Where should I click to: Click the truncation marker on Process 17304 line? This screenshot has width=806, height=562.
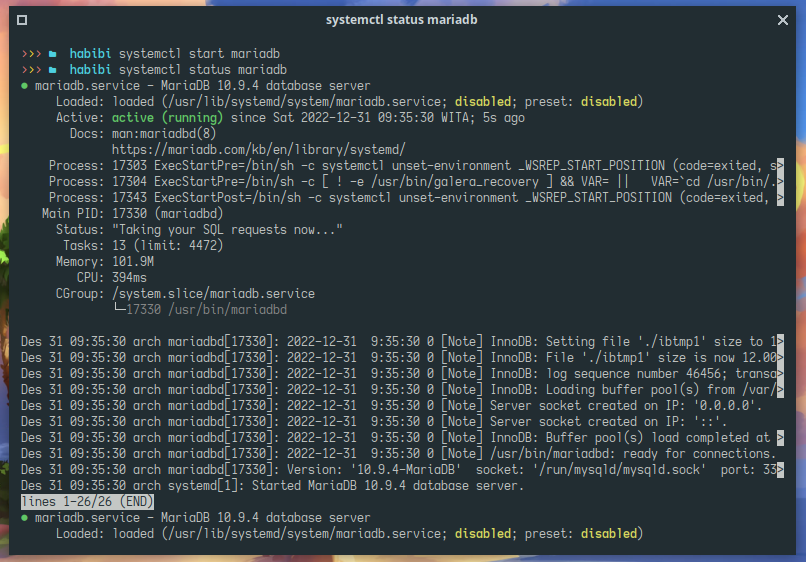(780, 182)
